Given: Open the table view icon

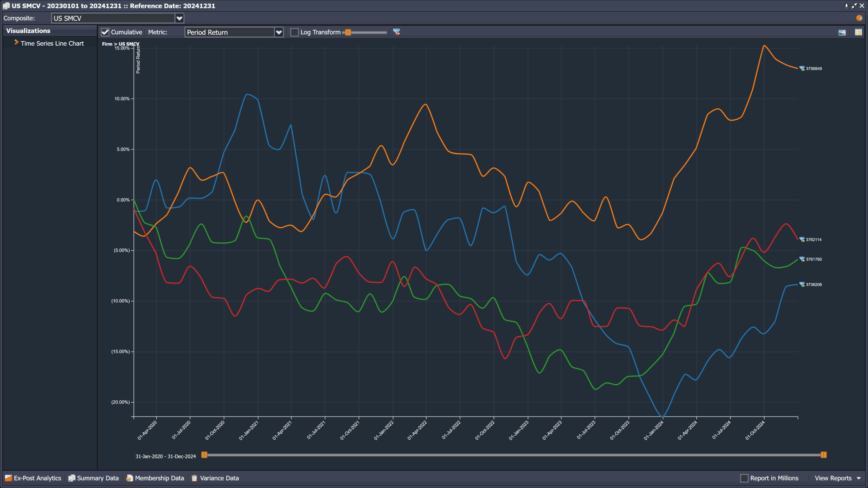Looking at the screenshot, I should 859,32.
